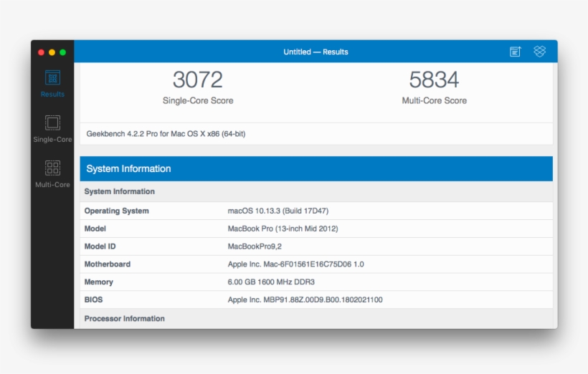Click the upload results icon in title bar

click(x=516, y=52)
